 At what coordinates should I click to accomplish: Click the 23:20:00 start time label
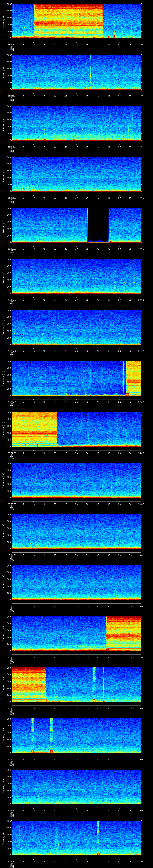click(12, 351)
